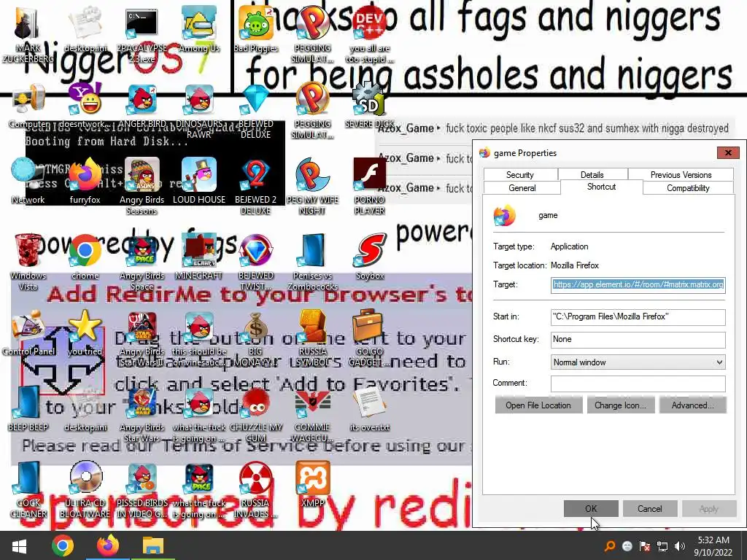The image size is (747, 560).
Task: Open Chrome from the taskbar
Action: tap(63, 545)
